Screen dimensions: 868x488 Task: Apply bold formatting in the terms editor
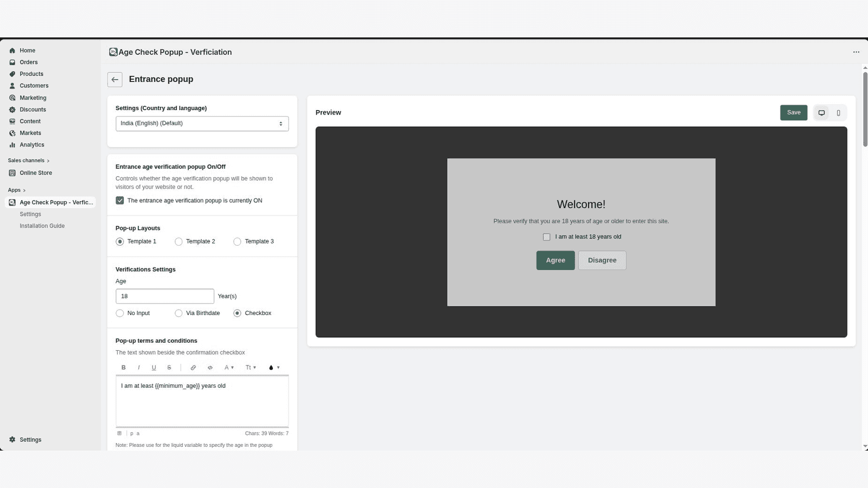click(123, 367)
